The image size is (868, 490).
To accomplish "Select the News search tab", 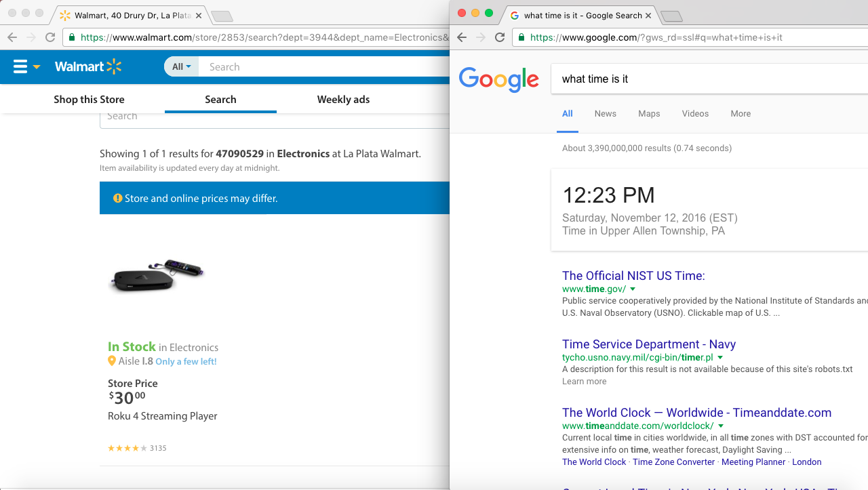I will point(606,114).
